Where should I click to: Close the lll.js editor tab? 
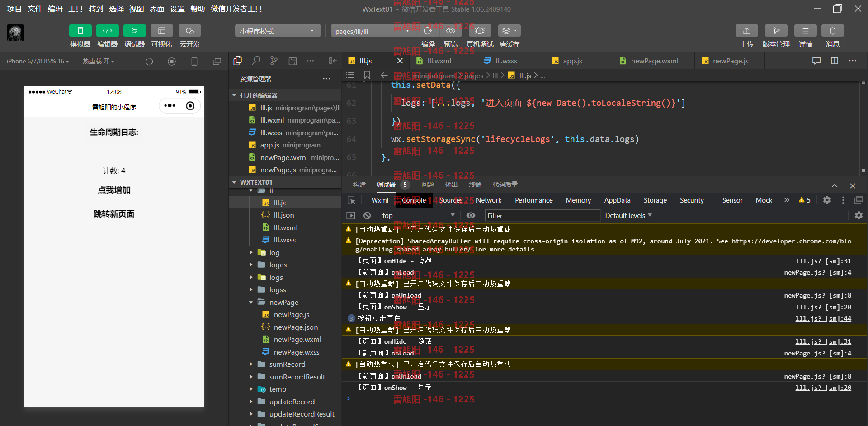(400, 61)
